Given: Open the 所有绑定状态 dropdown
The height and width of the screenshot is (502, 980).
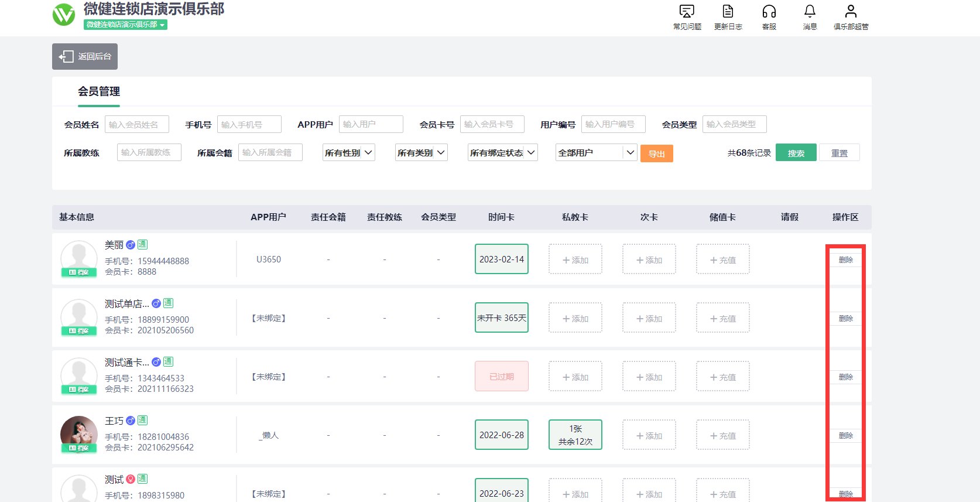Looking at the screenshot, I should [x=502, y=153].
